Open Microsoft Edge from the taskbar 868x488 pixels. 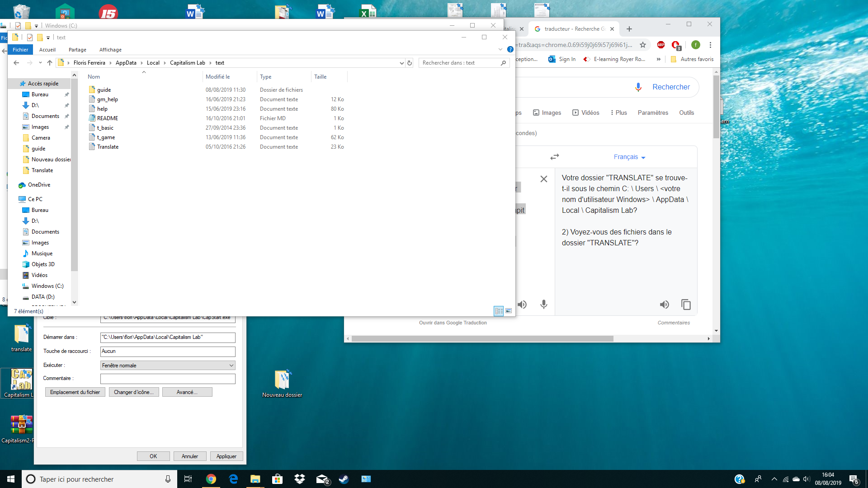click(233, 479)
